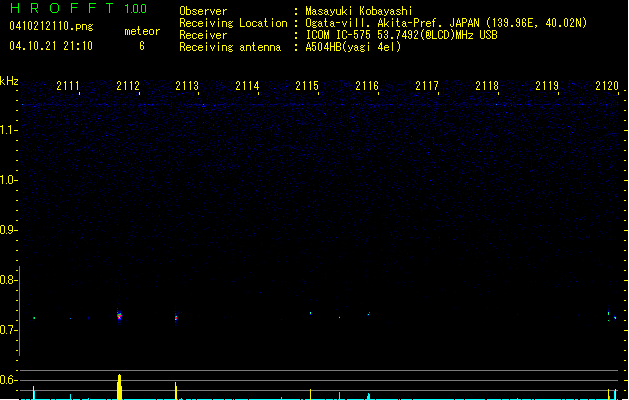Click the Receiving Location label
The width and height of the screenshot is (629, 400).
[x=233, y=23]
